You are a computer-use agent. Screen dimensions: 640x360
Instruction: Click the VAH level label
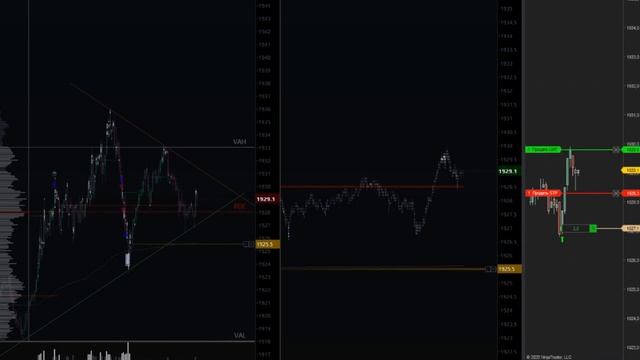tap(240, 142)
